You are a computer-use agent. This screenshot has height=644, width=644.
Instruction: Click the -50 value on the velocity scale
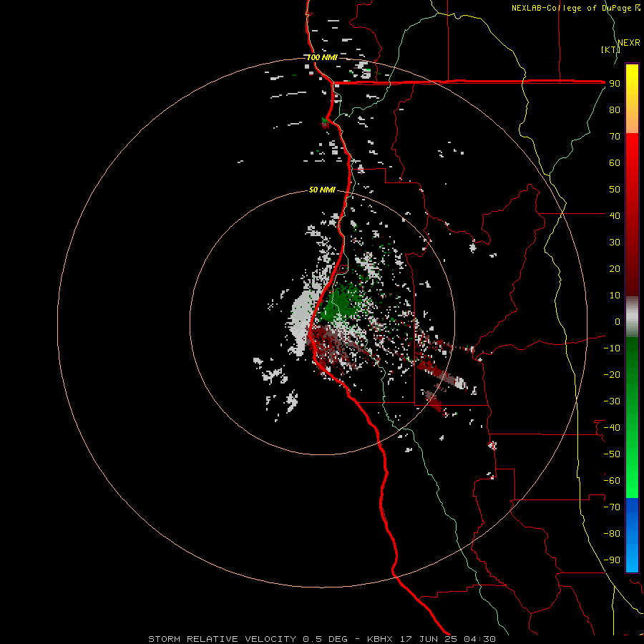612,454
